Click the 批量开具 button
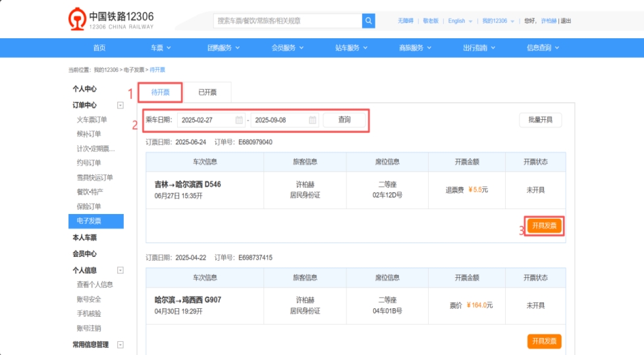The image size is (644, 355). click(540, 120)
